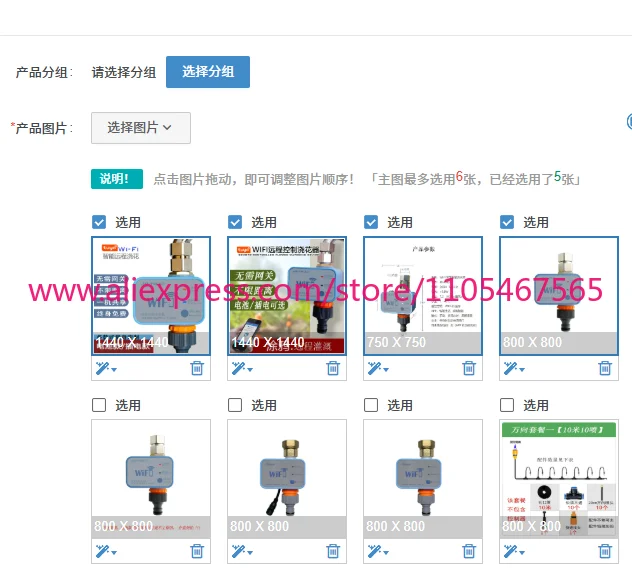This screenshot has width=632, height=576.
Task: Click the 产品图片 field label
Action: [x=42, y=128]
